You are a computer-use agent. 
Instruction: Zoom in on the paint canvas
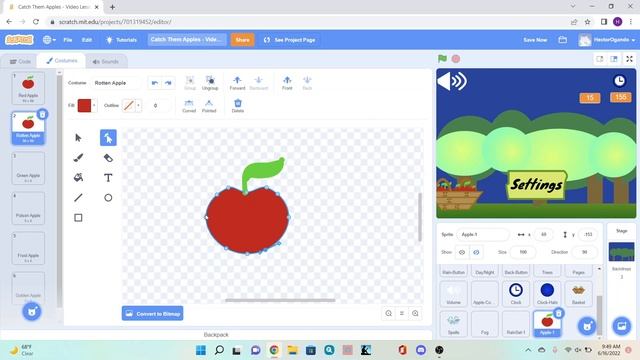[x=415, y=313]
